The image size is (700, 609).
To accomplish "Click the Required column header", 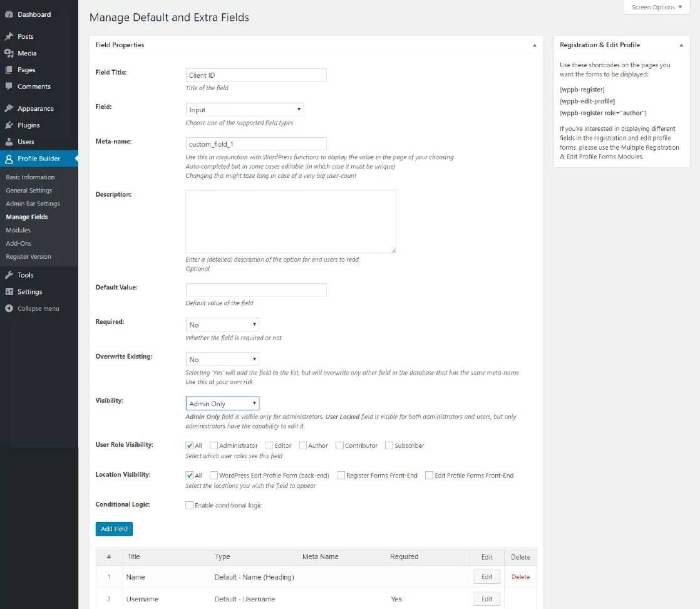I will [404, 557].
